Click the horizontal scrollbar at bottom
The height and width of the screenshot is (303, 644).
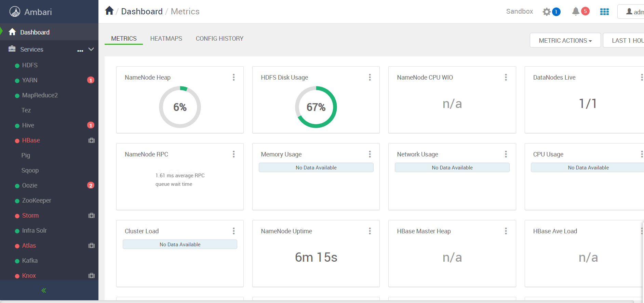pyautogui.click(x=317, y=301)
